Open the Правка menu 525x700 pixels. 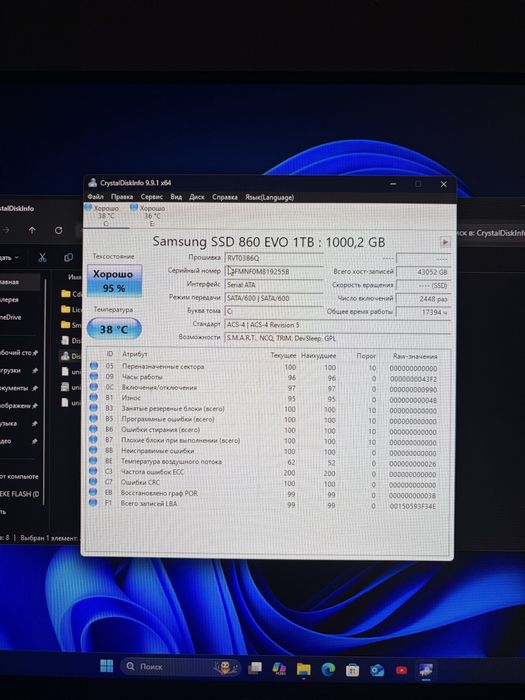pyautogui.click(x=122, y=196)
